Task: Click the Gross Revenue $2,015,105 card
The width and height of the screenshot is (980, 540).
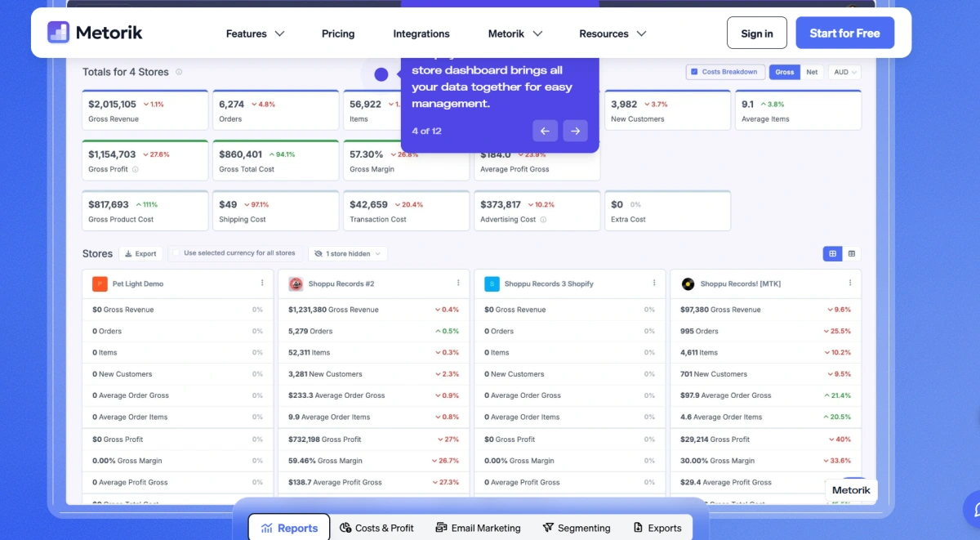Action: pos(145,110)
